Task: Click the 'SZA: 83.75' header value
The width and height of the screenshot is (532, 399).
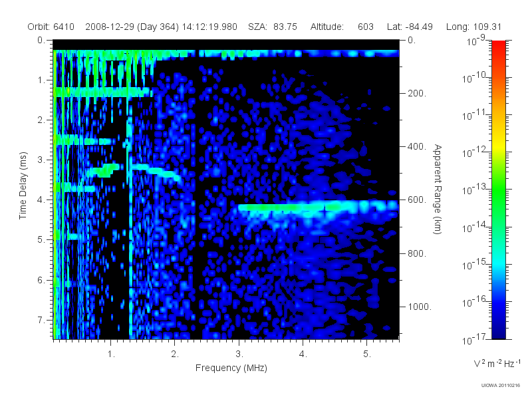Action: tap(273, 27)
